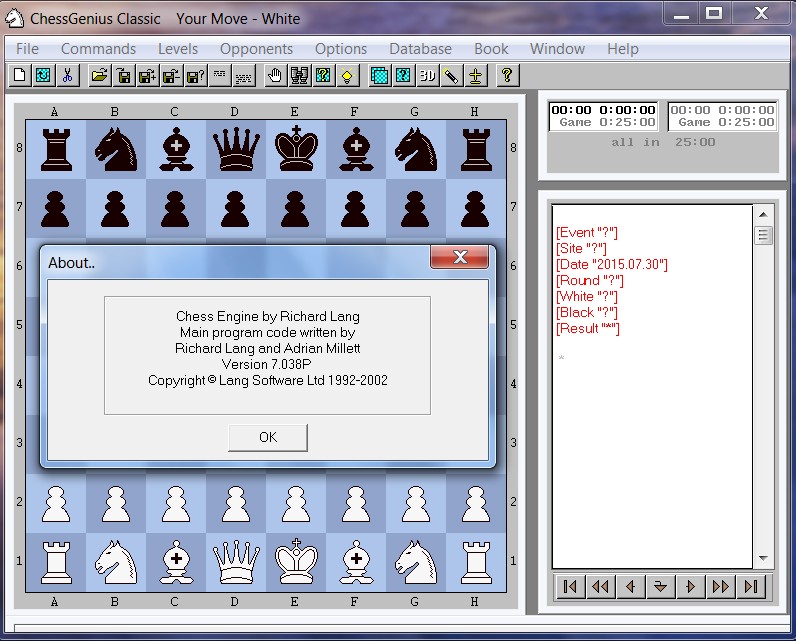796x641 pixels.
Task: Open the File menu
Action: point(27,49)
